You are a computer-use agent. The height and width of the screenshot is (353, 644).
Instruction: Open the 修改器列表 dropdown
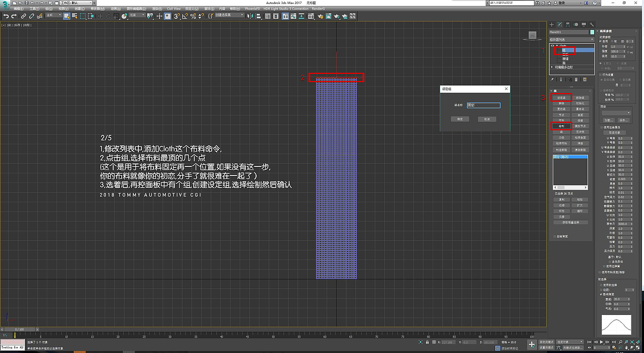(572, 40)
